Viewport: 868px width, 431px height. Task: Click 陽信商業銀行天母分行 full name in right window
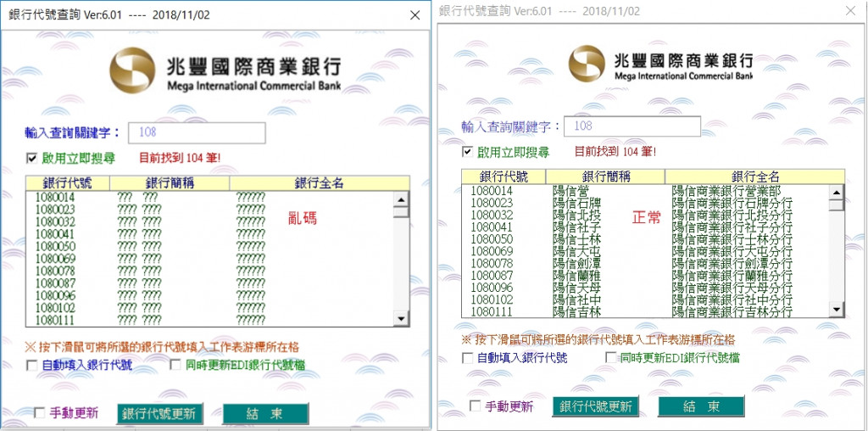point(732,288)
